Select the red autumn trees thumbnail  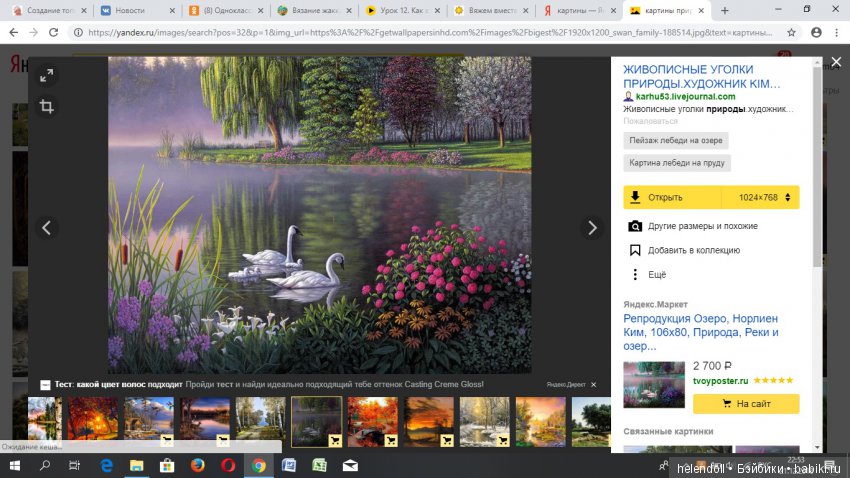tap(92, 421)
